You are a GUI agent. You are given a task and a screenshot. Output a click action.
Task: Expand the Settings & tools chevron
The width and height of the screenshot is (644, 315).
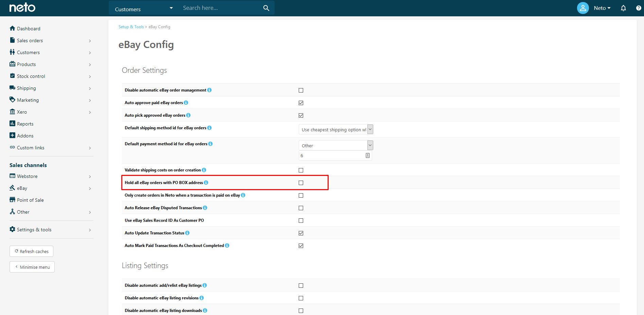[90, 230]
